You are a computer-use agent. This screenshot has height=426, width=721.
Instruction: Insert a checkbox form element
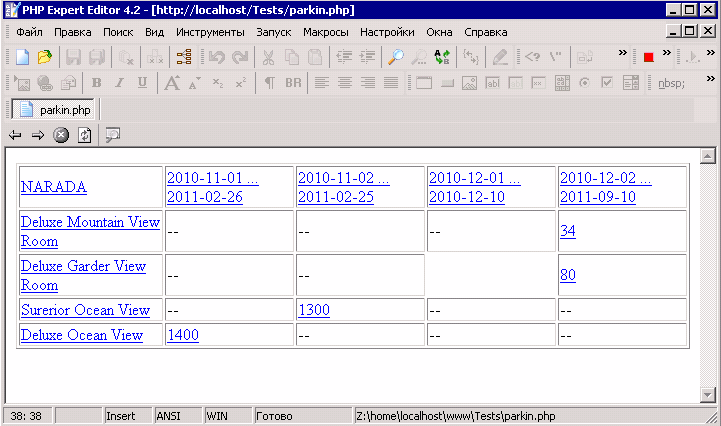point(607,83)
